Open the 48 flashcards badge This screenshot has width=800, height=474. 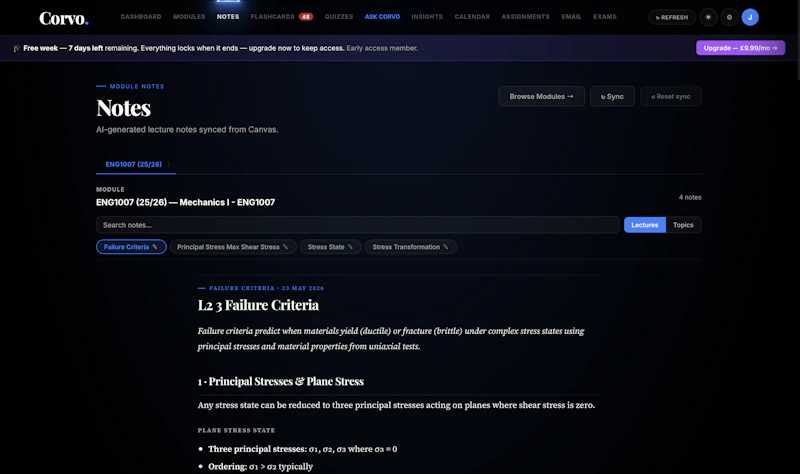(306, 17)
